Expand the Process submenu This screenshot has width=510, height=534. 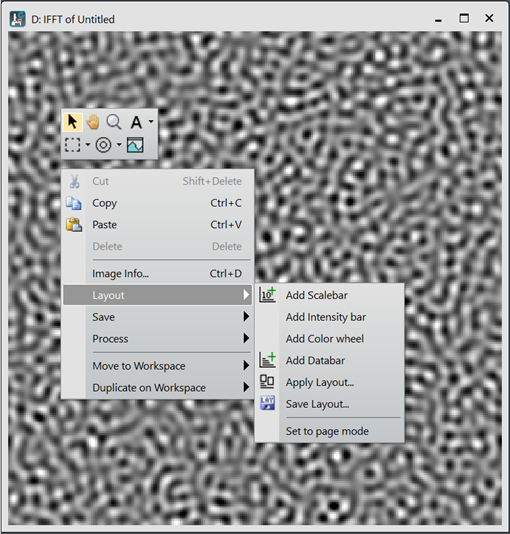(x=158, y=339)
